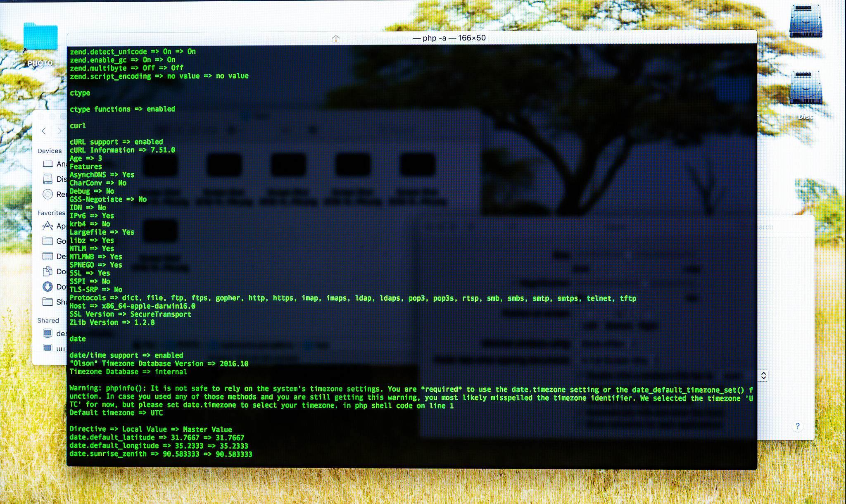
Task: Click the 'ctype functions => enabled' line
Action: pyautogui.click(x=122, y=109)
